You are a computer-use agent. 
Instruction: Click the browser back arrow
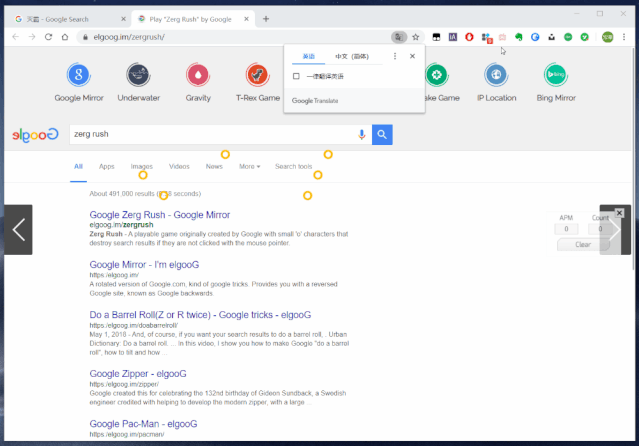[x=15, y=37]
